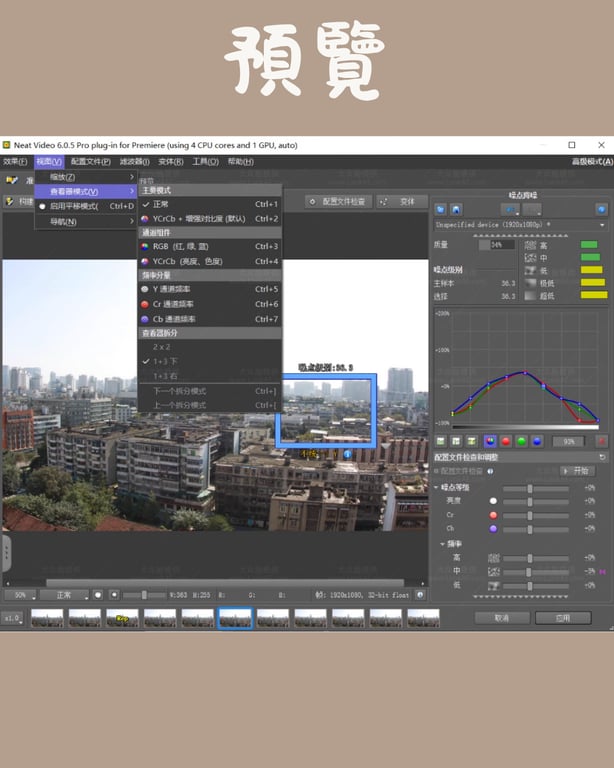Click the third graph layout icon below the curve
This screenshot has width=614, height=768.
click(471, 441)
